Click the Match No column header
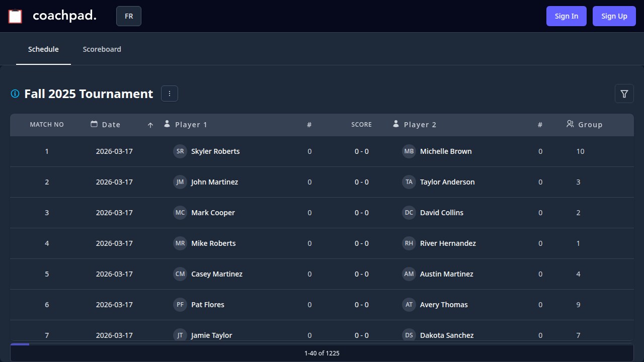The image size is (644, 362). [47, 124]
